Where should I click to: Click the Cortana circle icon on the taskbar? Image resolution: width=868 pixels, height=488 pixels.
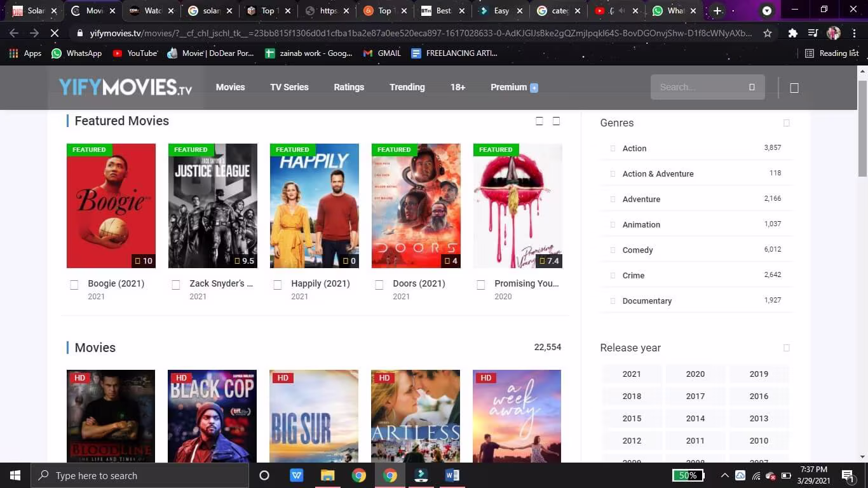pos(264,475)
